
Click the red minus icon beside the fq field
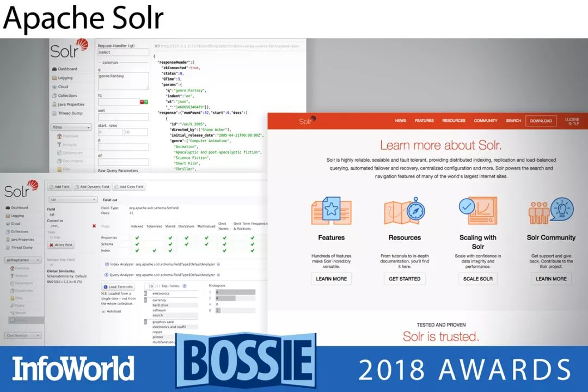pos(142,102)
